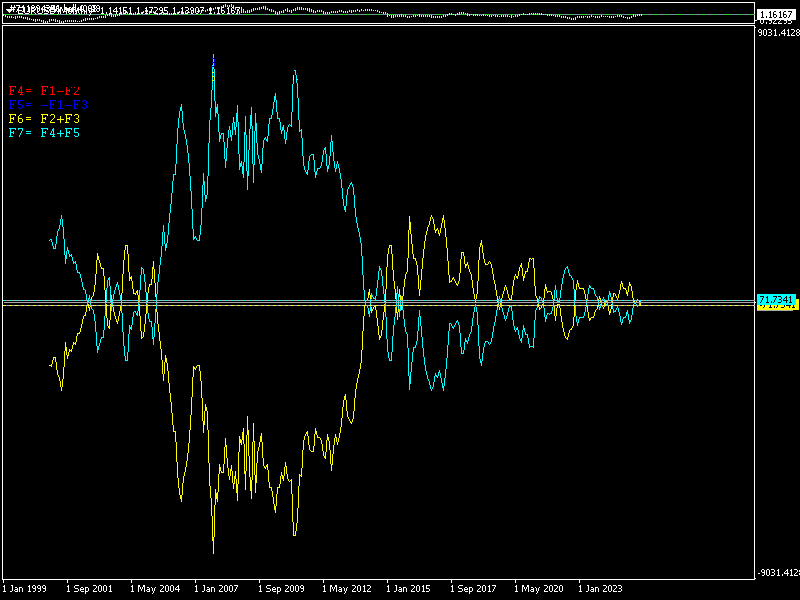
Task: Click the 1 Sep 2009 date label
Action: (281, 589)
